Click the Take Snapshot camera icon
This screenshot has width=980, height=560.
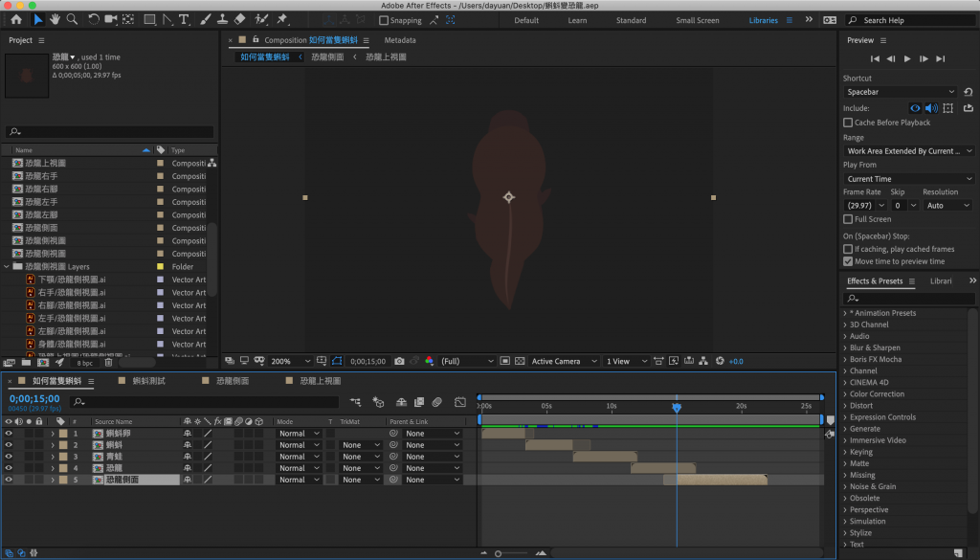[397, 362]
